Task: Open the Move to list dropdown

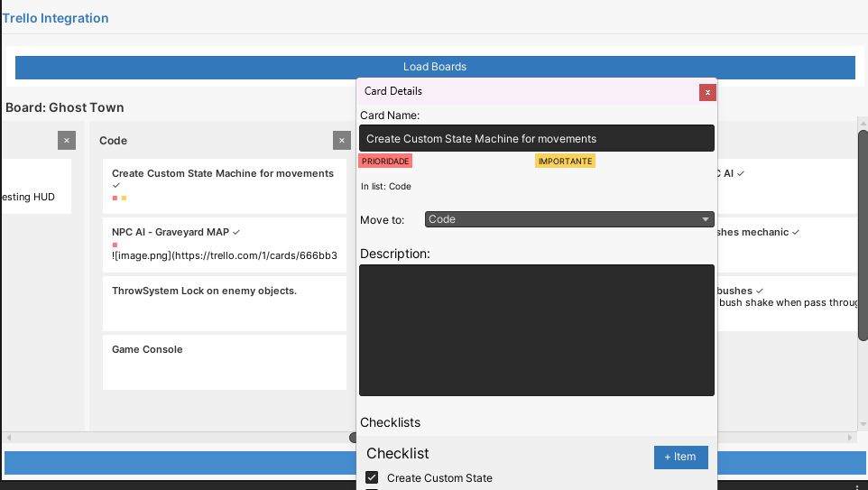Action: [569, 219]
